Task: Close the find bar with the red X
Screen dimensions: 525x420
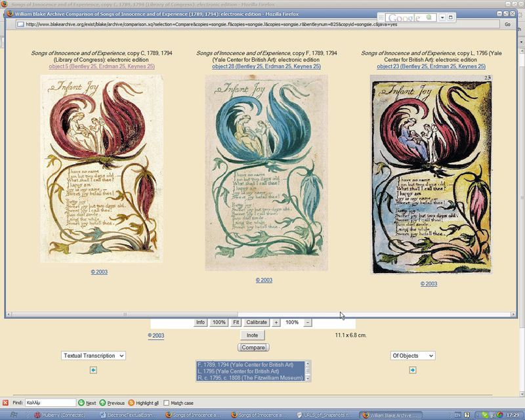Action: click(5, 403)
